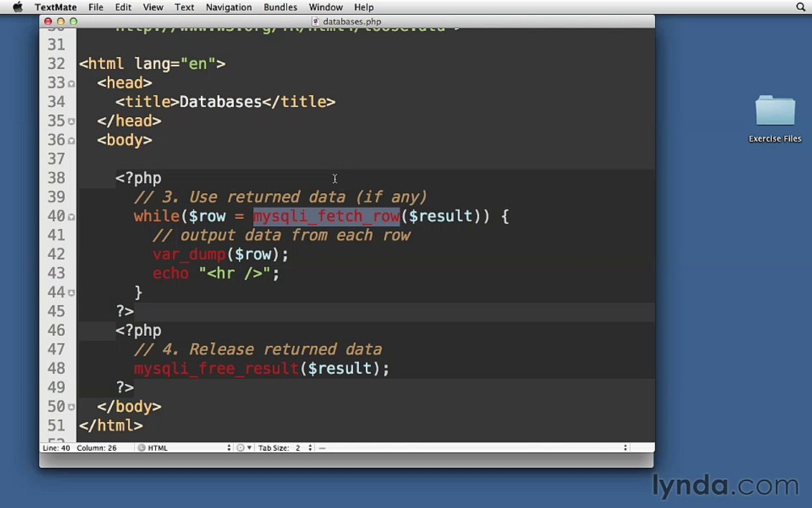Open the TextMate application menu
This screenshot has width=812, height=508.
click(x=56, y=7)
